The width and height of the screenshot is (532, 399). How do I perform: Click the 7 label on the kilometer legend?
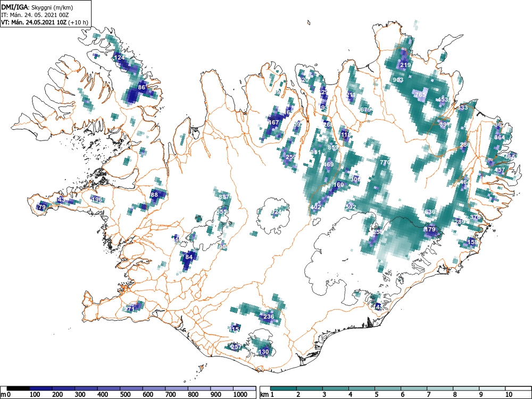click(429, 395)
